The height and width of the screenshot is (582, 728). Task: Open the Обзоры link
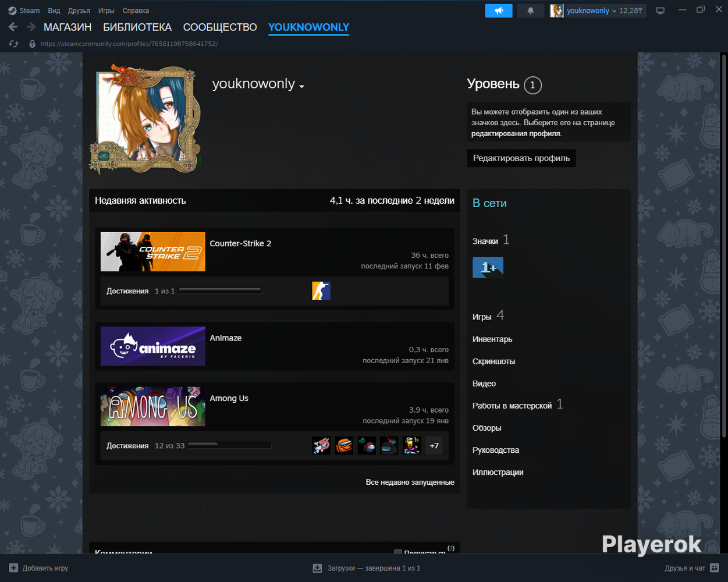tap(486, 428)
